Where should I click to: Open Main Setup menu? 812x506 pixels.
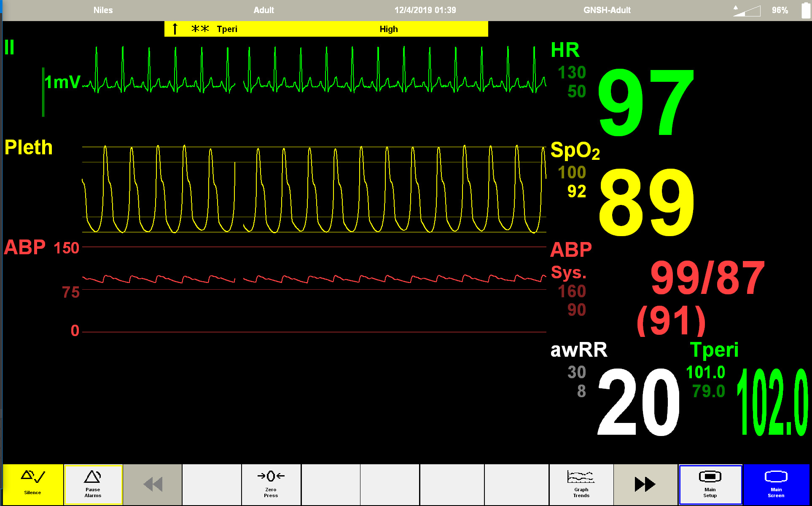point(710,484)
